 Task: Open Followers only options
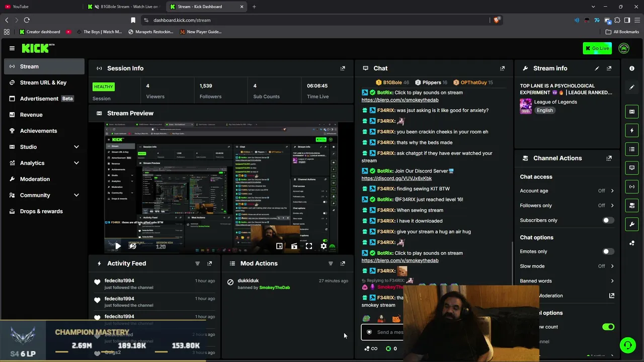point(567,206)
